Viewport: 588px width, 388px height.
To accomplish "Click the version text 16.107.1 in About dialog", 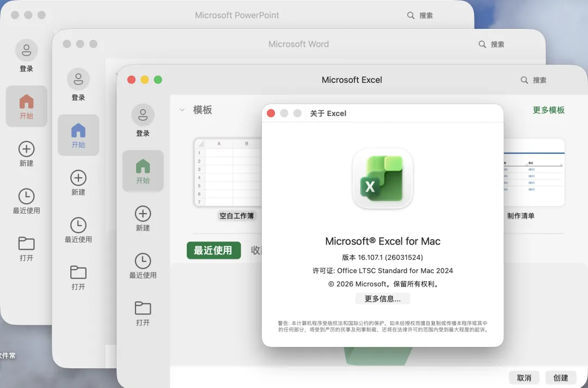I will coord(383,257).
